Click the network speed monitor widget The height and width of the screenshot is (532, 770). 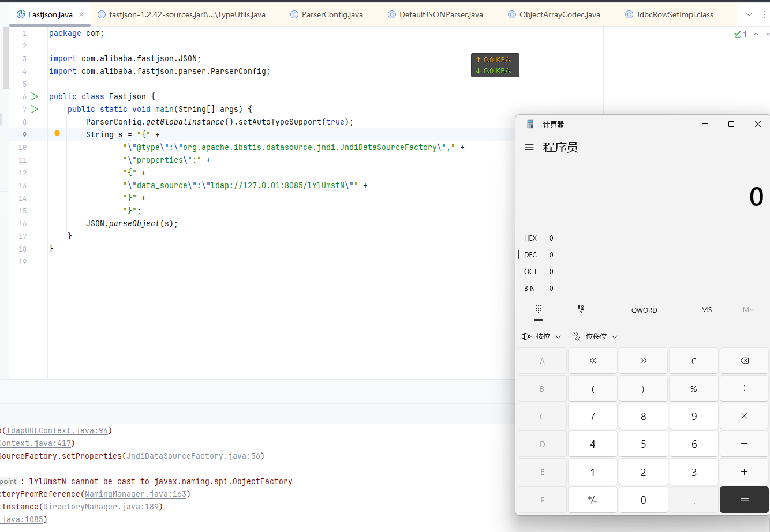point(495,65)
